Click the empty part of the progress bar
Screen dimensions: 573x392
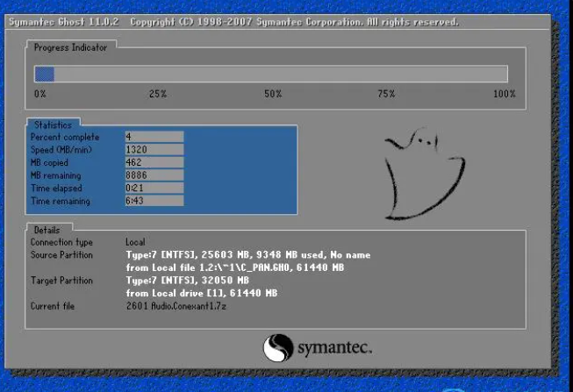[281, 75]
